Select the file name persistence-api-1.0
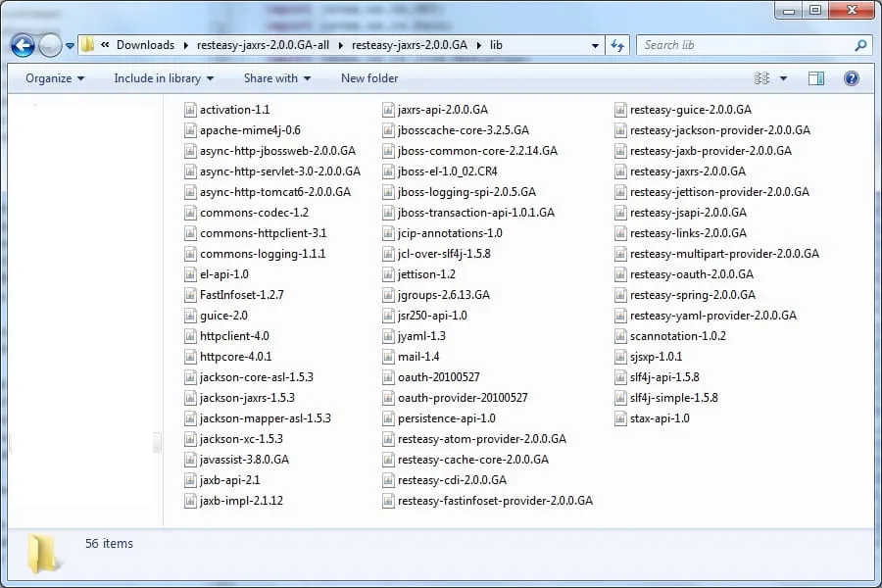 (x=447, y=418)
